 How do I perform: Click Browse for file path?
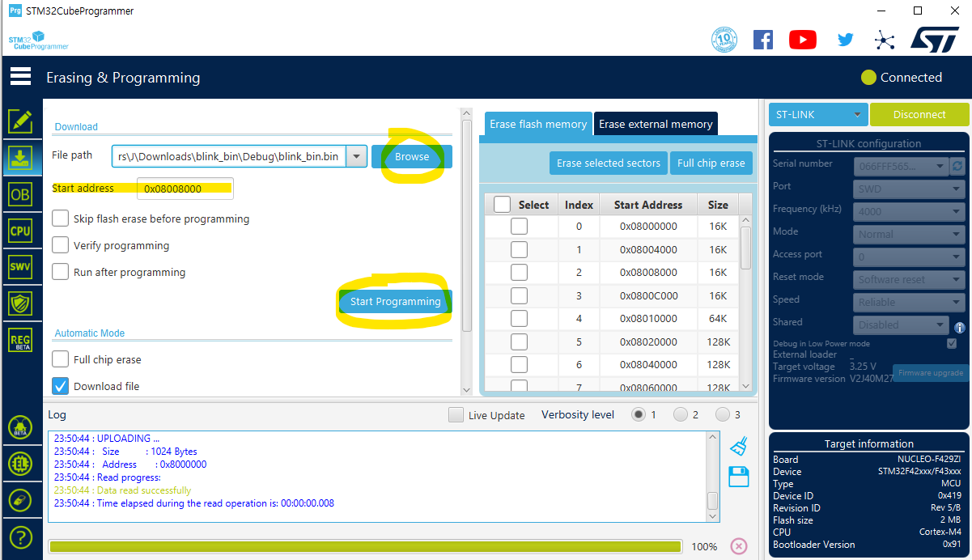pyautogui.click(x=412, y=156)
